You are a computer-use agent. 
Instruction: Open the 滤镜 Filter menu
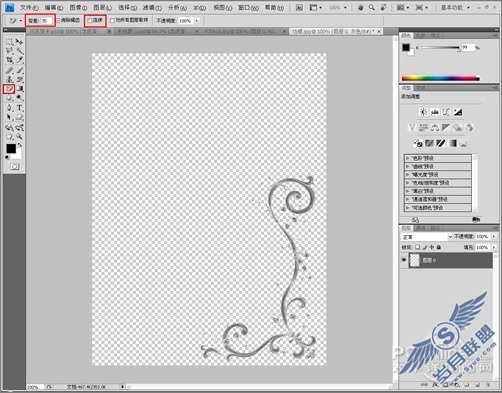152,7
